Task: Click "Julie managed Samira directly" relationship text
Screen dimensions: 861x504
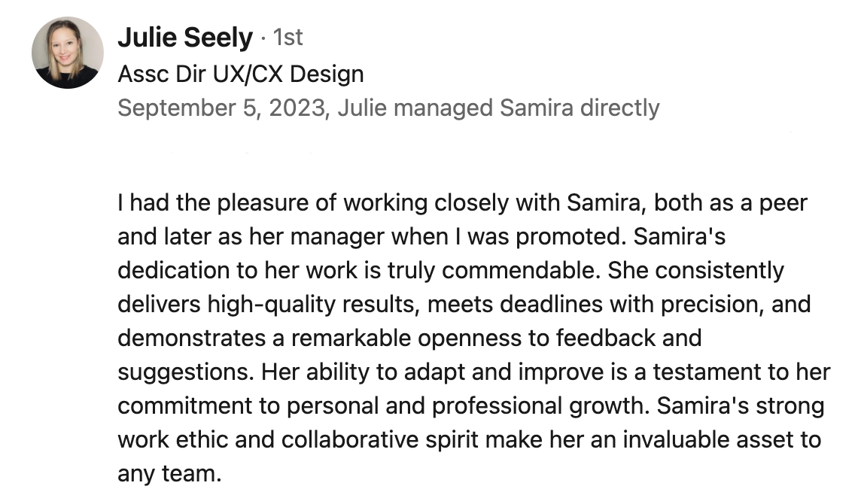Action: click(x=498, y=108)
